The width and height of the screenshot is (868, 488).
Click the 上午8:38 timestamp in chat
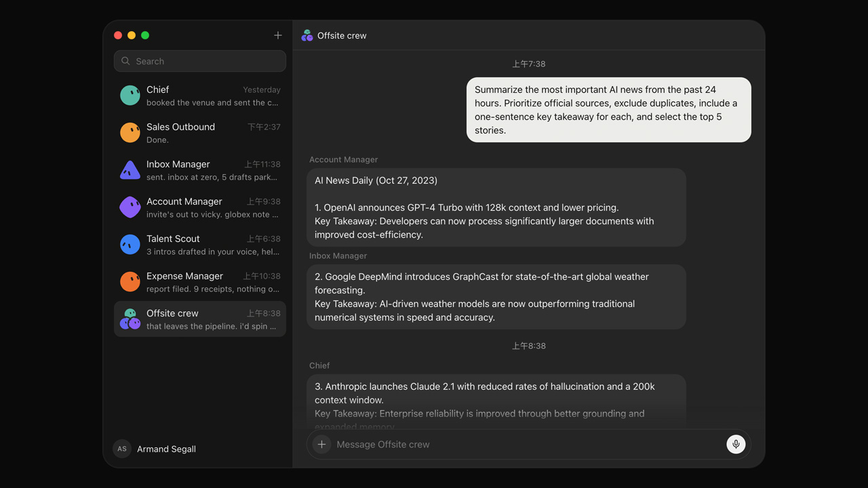coord(529,346)
